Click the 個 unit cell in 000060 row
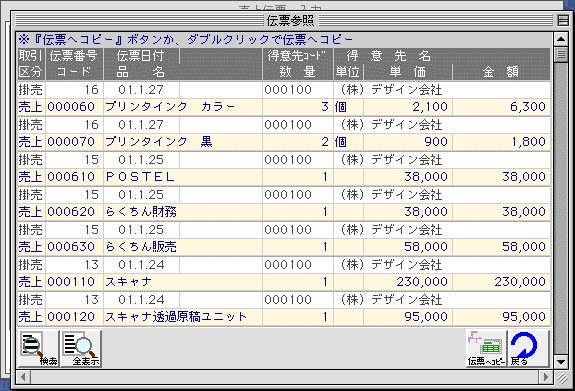This screenshot has height=391, width=575. coord(348,107)
